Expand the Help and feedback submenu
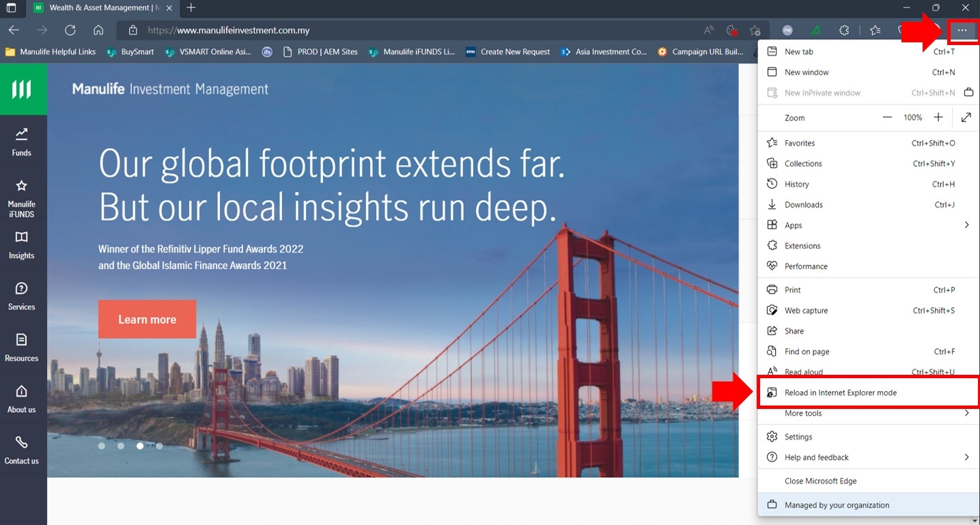 pyautogui.click(x=868, y=457)
